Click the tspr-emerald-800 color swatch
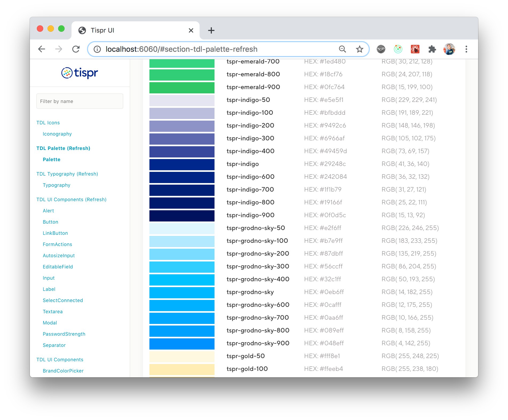This screenshot has height=420, width=508. [182, 75]
